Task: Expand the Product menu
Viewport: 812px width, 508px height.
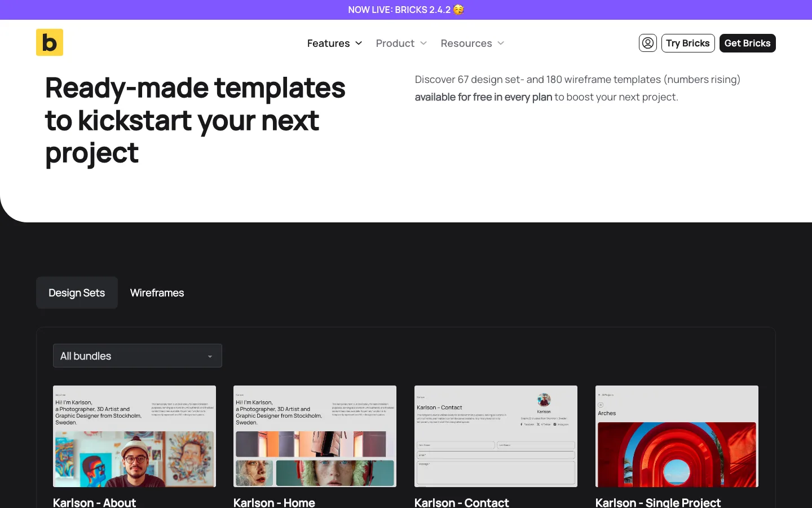Action: pos(401,43)
